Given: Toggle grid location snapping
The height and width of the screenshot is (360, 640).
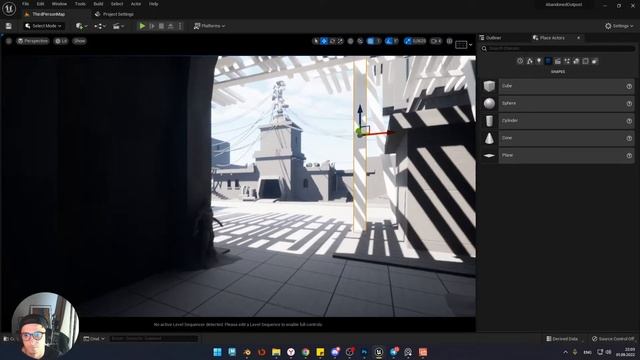Looking at the screenshot, I should coord(371,41).
